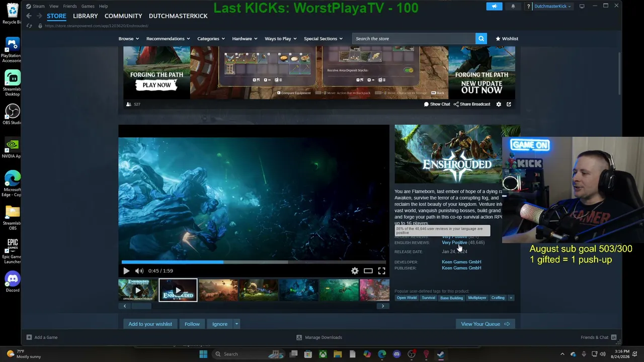This screenshot has width=644, height=362.
Task: Open the Very Positive English reviews link
Action: tap(454, 242)
